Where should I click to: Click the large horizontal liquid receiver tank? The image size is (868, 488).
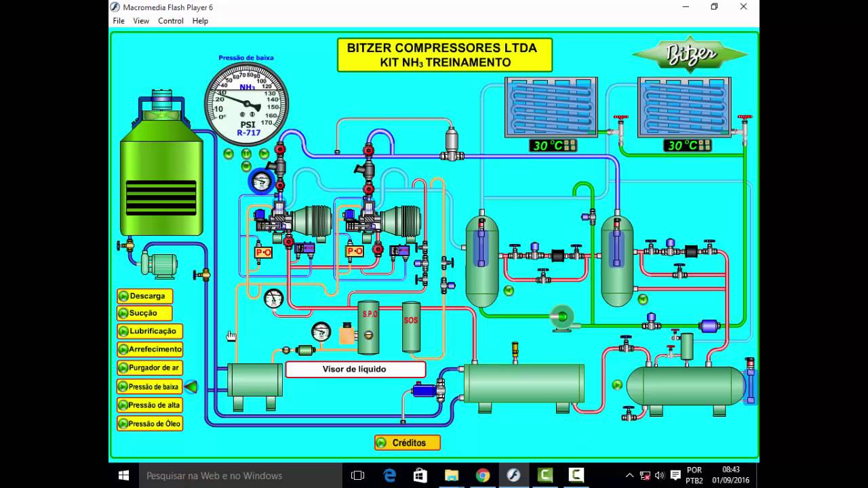[524, 384]
